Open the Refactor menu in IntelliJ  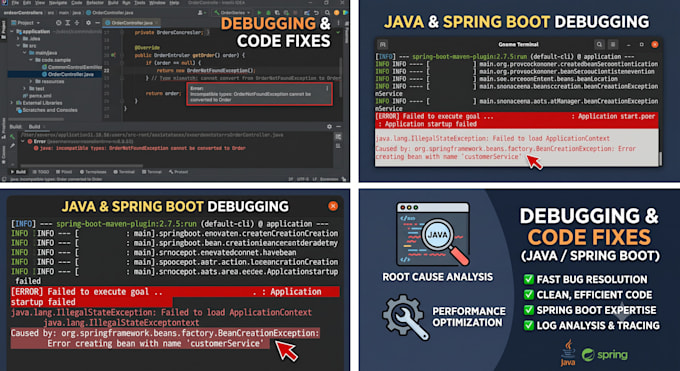95,3
